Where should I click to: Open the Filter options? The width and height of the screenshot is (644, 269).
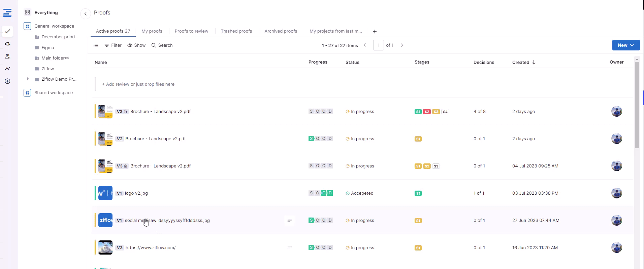tap(113, 45)
